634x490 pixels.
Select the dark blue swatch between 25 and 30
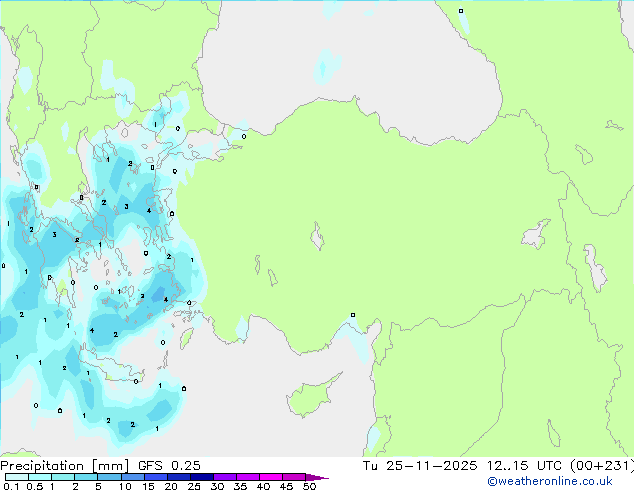pyautogui.click(x=201, y=477)
